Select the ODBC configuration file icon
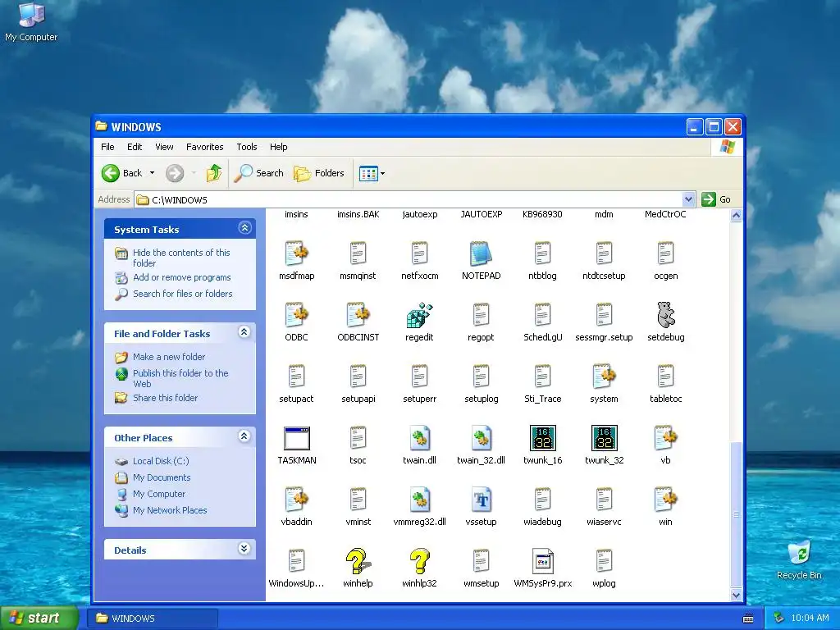This screenshot has width=840, height=630. (x=296, y=315)
